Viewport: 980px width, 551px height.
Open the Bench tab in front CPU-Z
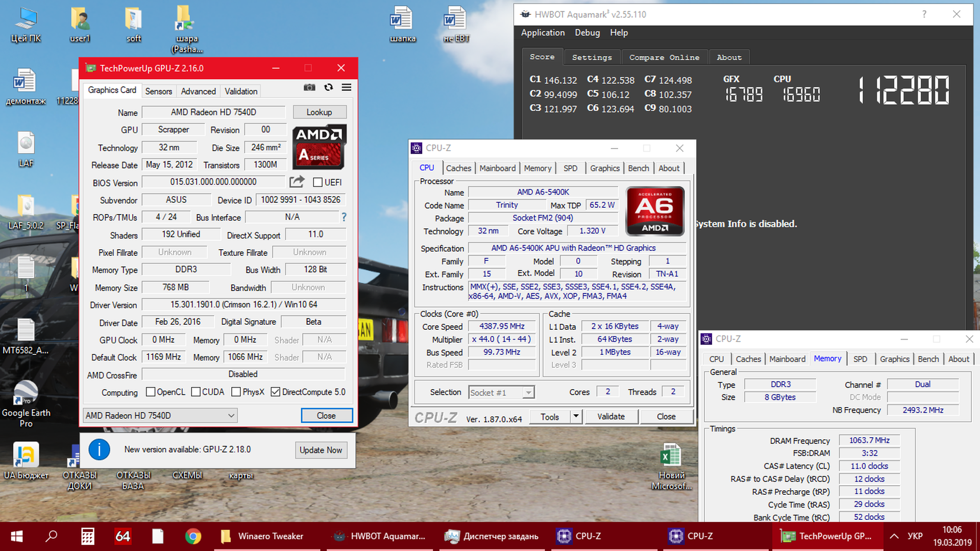638,168
